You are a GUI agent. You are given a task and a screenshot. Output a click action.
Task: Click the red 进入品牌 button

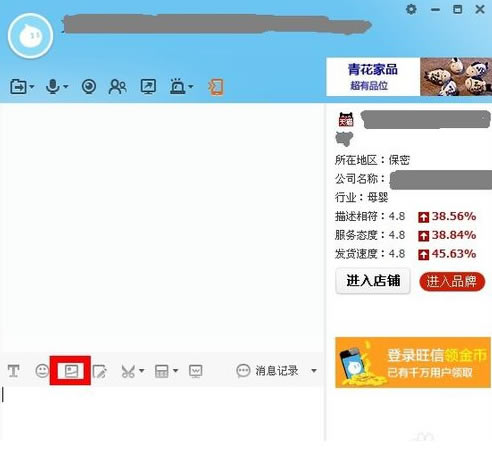pyautogui.click(x=452, y=282)
